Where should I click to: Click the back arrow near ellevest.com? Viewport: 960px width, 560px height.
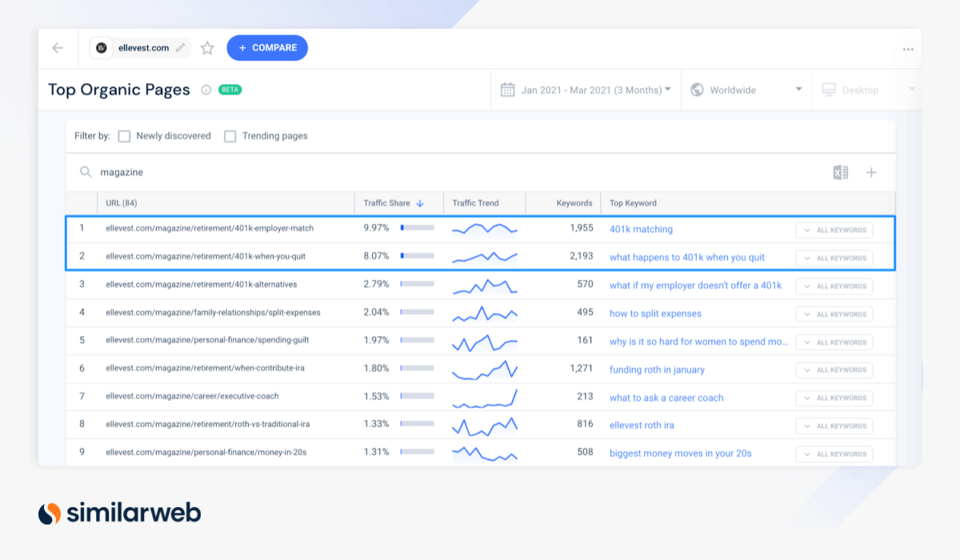point(57,48)
